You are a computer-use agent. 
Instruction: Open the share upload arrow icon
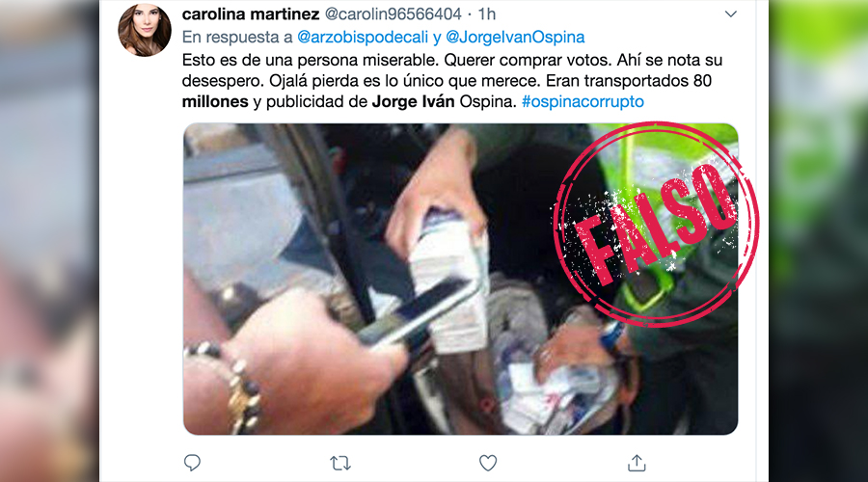[x=637, y=463]
